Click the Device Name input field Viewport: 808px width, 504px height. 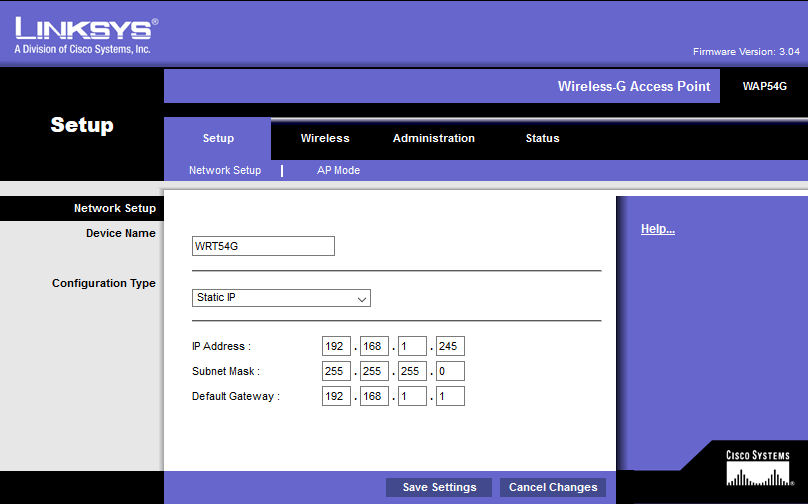pos(263,246)
